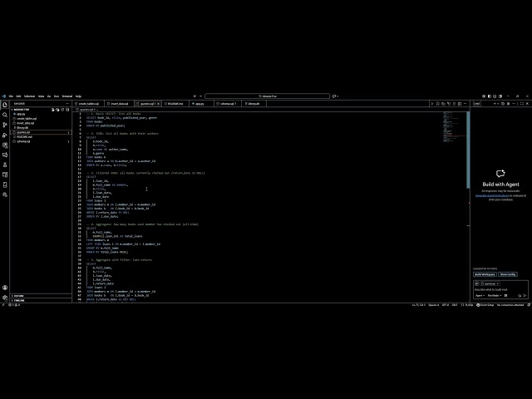The width and height of the screenshot is (532, 399).
Task: Maximize the chat panel size
Action: (x=522, y=103)
